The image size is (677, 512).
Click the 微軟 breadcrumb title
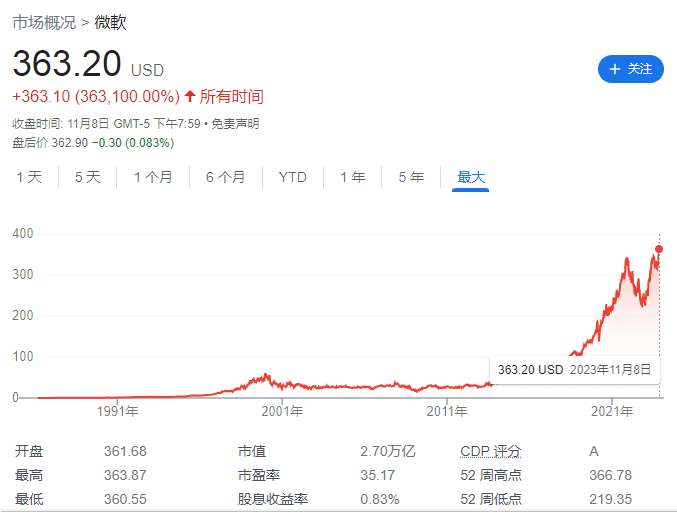click(111, 22)
